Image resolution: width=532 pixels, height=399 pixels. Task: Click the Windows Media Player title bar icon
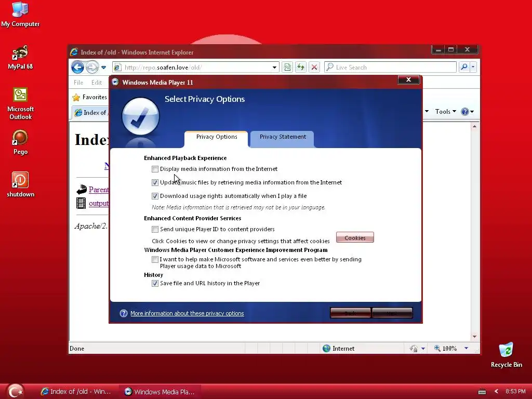coord(115,82)
